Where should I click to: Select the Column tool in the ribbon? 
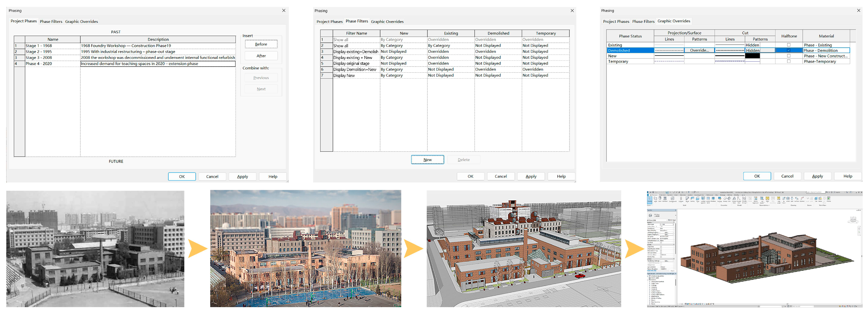[x=681, y=199]
